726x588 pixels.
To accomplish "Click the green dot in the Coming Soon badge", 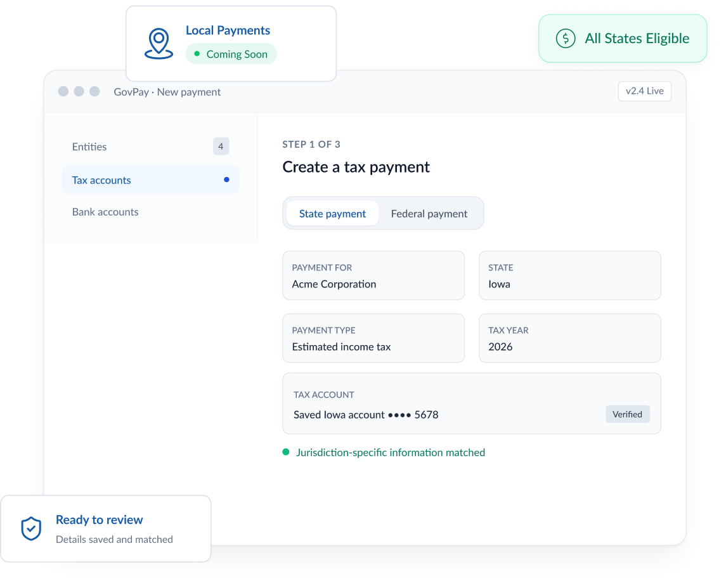I will 197,54.
